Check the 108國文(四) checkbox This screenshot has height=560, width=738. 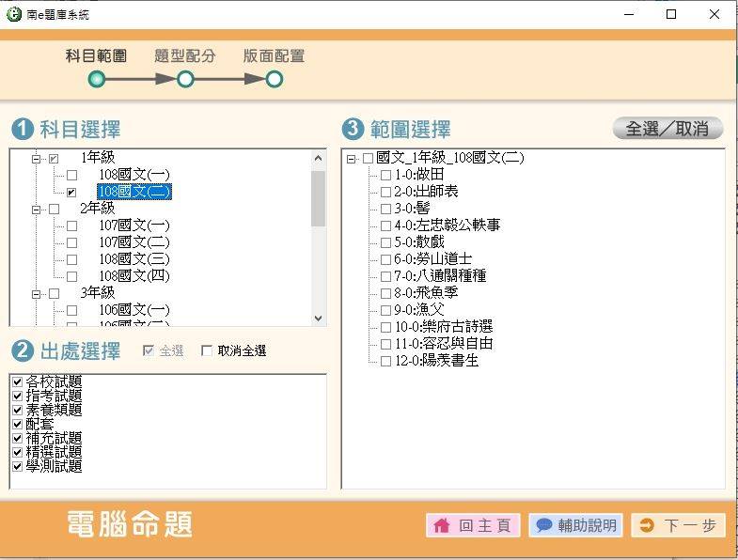click(72, 276)
